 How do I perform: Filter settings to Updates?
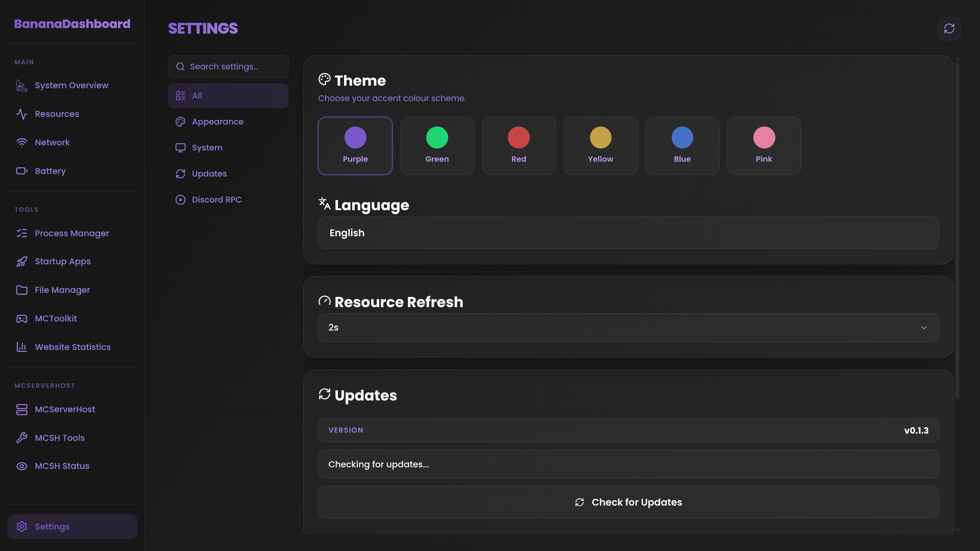[x=228, y=173]
